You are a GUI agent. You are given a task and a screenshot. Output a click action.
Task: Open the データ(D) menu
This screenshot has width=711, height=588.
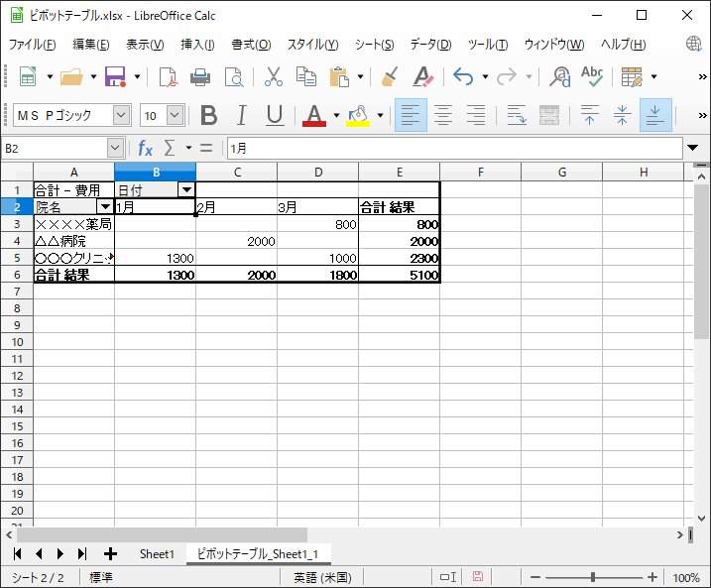(x=430, y=45)
